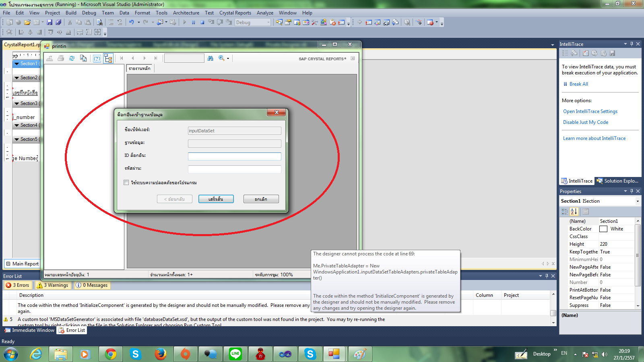
Task: Collapse the Section5 arrow in the report designer
Action: [17, 139]
